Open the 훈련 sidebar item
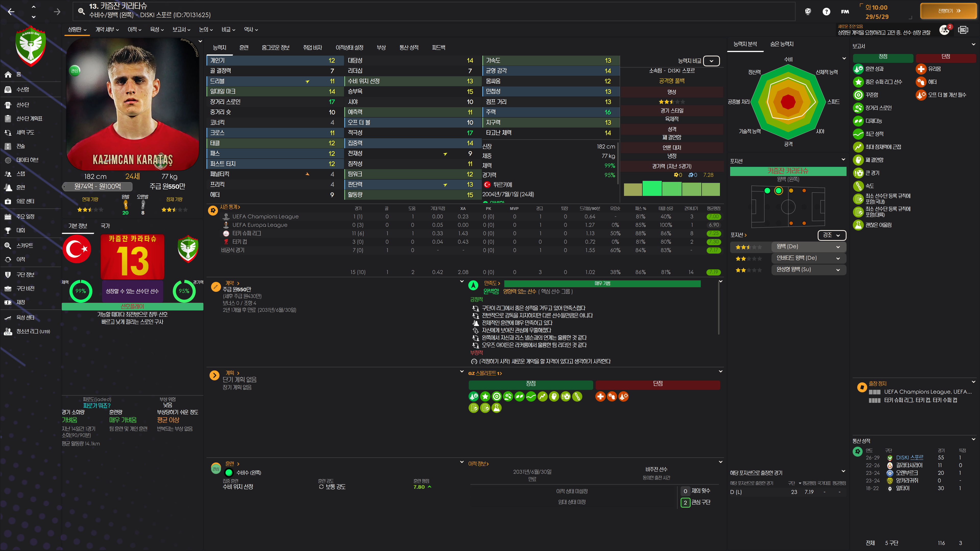This screenshot has width=980, height=551. click(x=20, y=187)
